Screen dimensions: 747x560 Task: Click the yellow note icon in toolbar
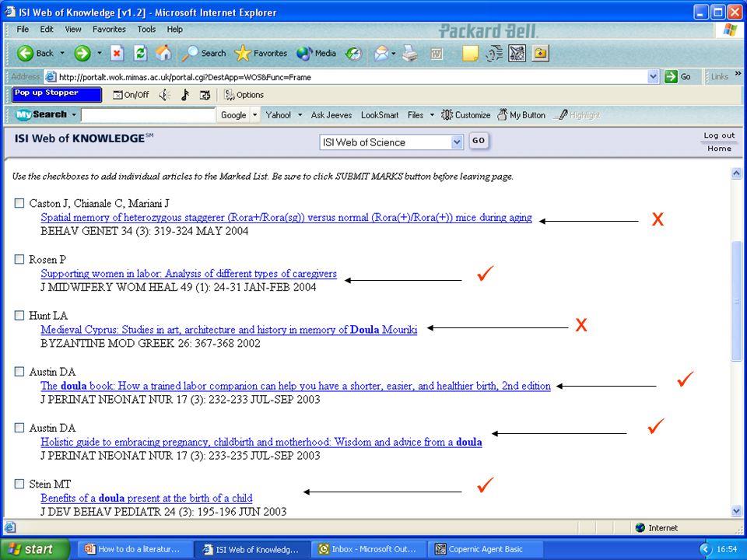click(470, 54)
